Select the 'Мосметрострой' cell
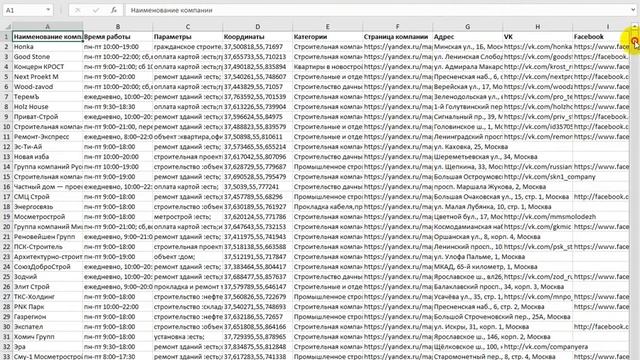Image resolution: width=640 pixels, height=360 pixels. click(x=48, y=217)
